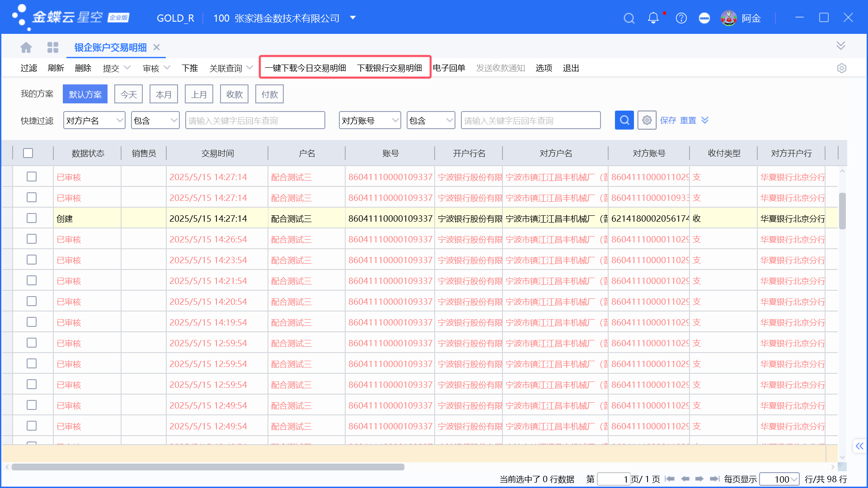Filter by 上月
This screenshot has width=868, height=488.
[199, 94]
